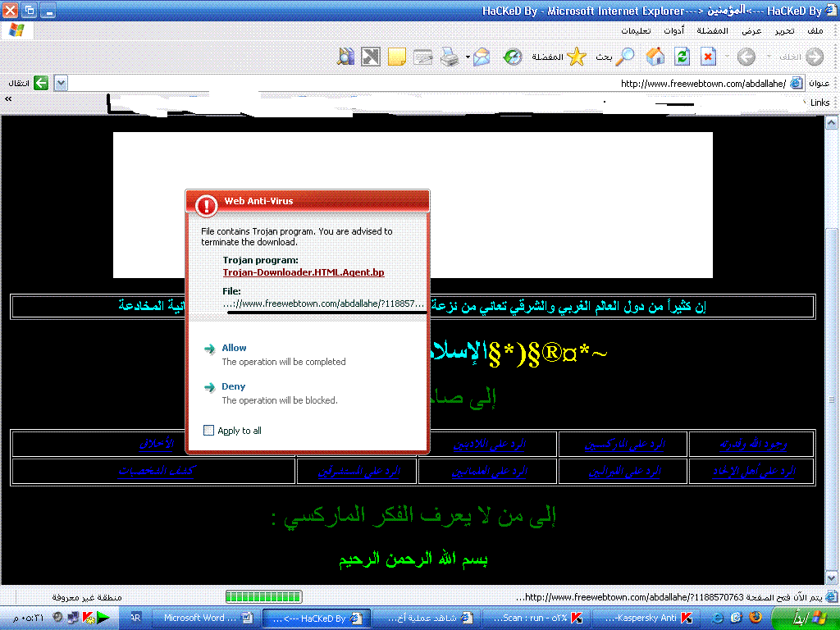Click the Research books-and-magnifier toolbar icon
840x630 pixels.
[x=345, y=57]
